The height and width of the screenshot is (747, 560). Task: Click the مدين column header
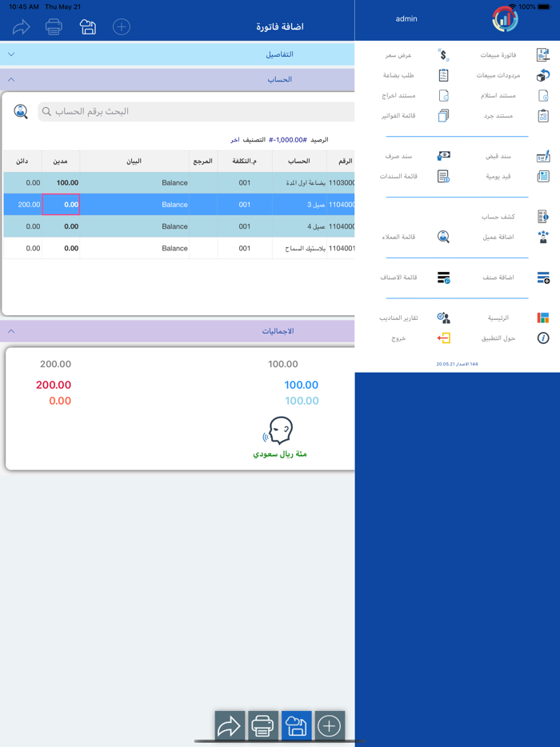[x=61, y=162]
